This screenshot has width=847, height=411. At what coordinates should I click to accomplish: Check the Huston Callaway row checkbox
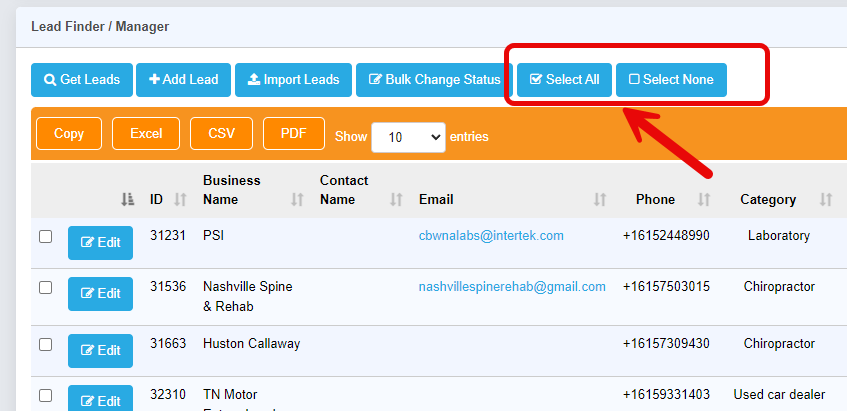coord(45,344)
